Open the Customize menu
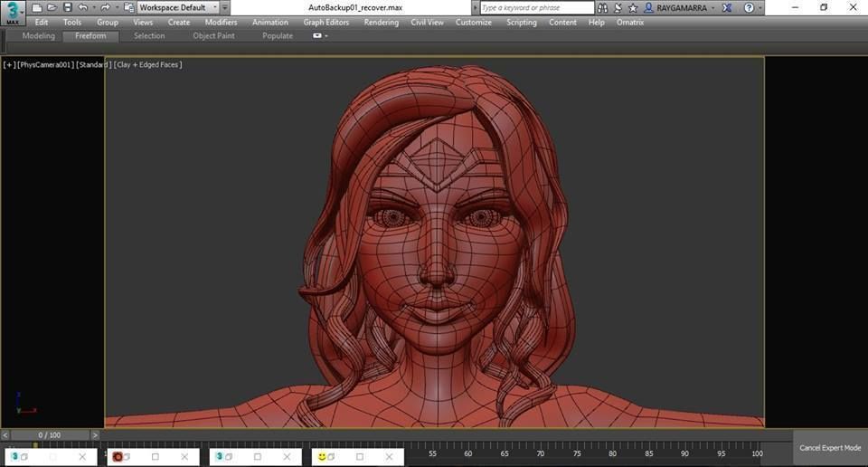 point(473,22)
